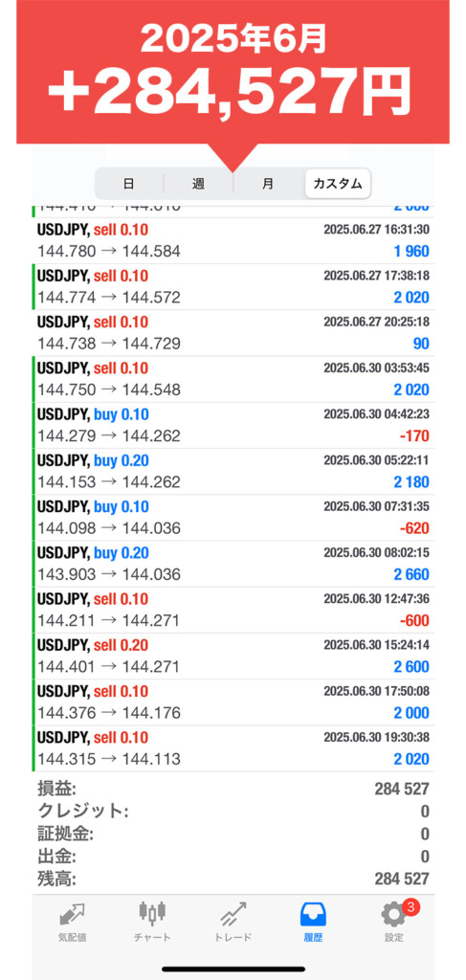Select the カスタム period segment
Screen dimensions: 466x980
(338, 184)
